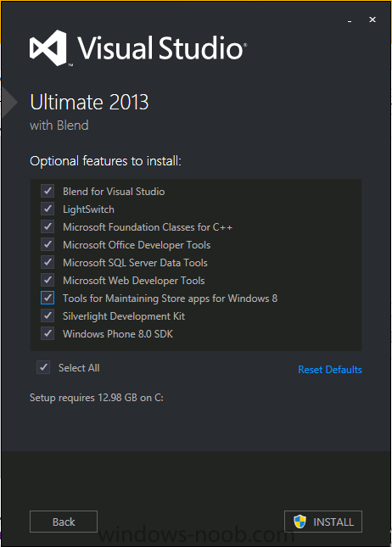Screen dimensions: 392x547
Task: Click the 'Blend for Visual Studio' label
Action: 114,192
